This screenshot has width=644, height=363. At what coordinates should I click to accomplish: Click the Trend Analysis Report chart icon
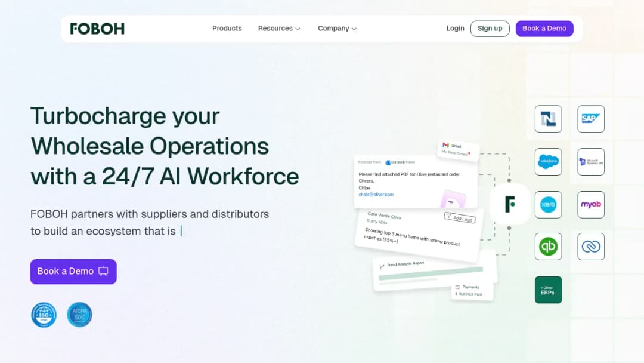click(x=382, y=267)
